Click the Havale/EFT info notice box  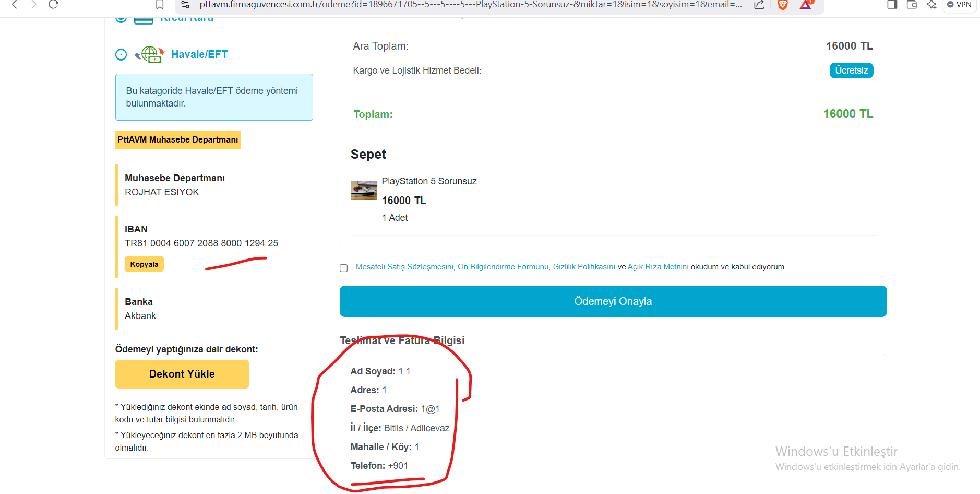pos(214,97)
